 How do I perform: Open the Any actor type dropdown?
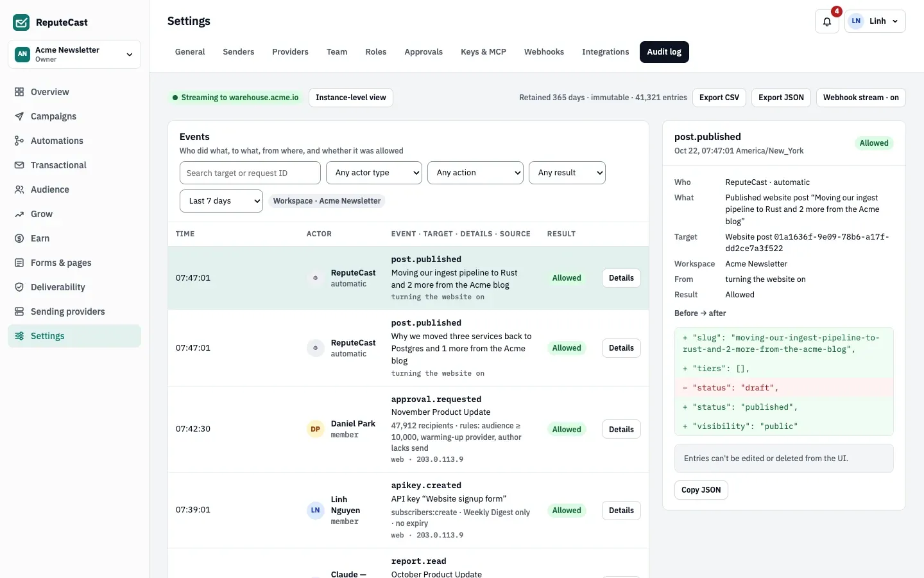click(x=374, y=173)
